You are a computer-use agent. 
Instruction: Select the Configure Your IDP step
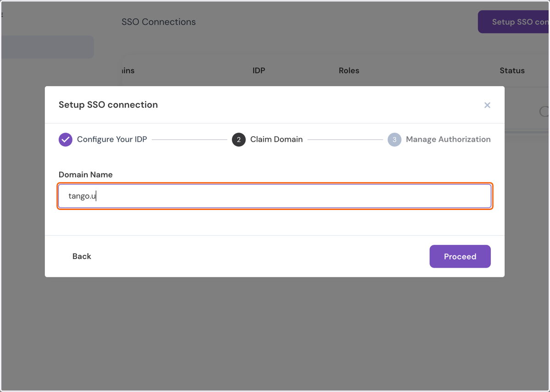tap(112, 139)
